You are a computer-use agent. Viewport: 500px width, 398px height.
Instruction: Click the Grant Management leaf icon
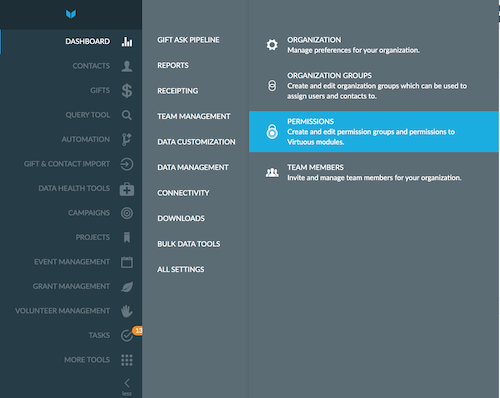point(127,287)
